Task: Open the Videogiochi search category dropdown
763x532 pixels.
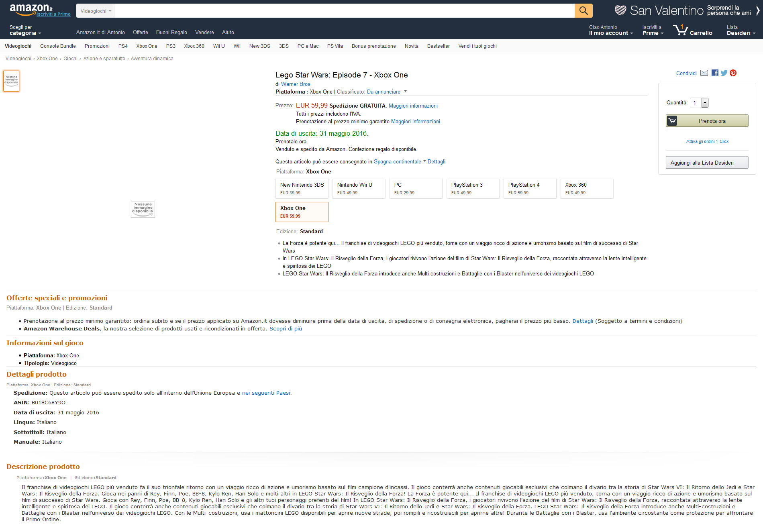Action: [96, 11]
